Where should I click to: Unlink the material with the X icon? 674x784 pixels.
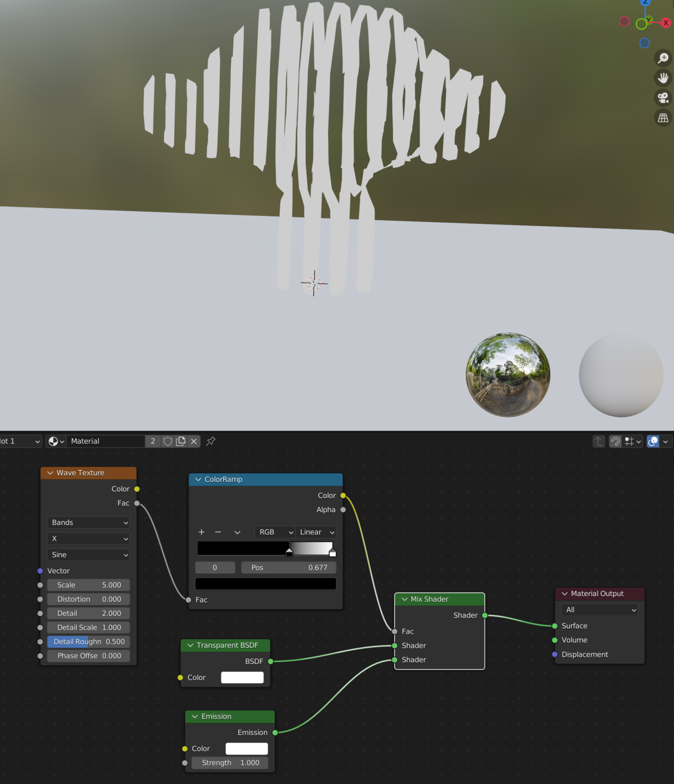pyautogui.click(x=194, y=441)
